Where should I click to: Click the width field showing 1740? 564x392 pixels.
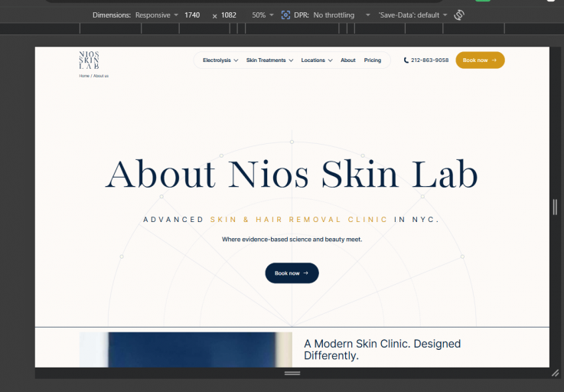point(192,15)
